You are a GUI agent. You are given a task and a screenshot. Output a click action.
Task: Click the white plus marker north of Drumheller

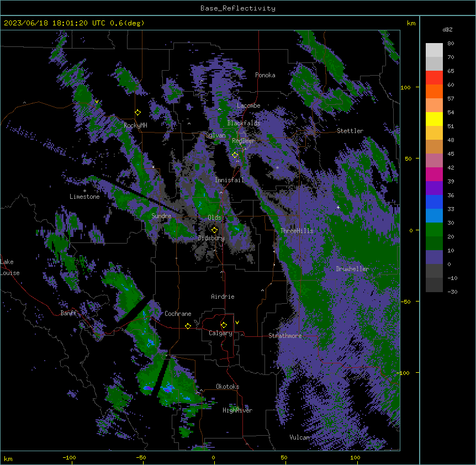(x=338, y=207)
